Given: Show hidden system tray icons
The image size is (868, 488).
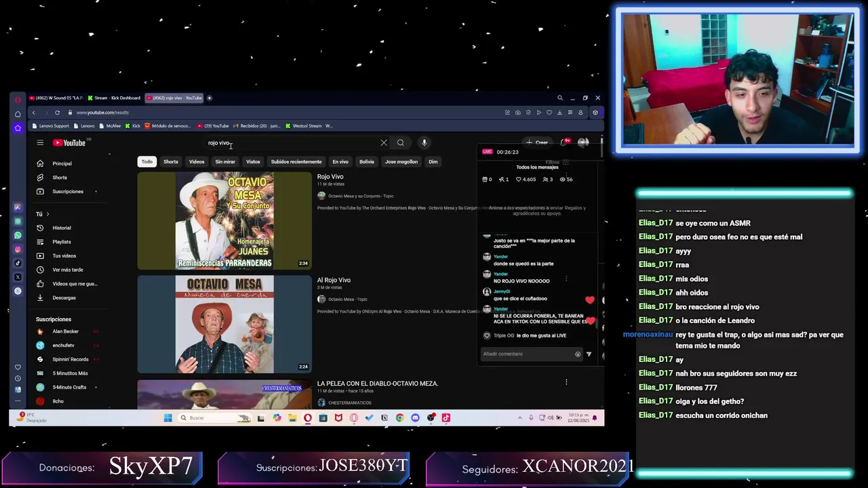Looking at the screenshot, I should coord(520,418).
